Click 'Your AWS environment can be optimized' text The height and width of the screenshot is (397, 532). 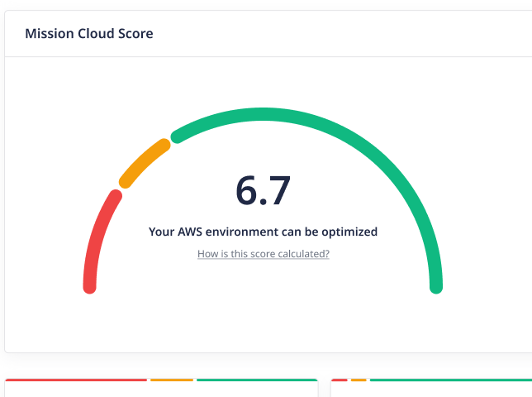pyautogui.click(x=263, y=232)
